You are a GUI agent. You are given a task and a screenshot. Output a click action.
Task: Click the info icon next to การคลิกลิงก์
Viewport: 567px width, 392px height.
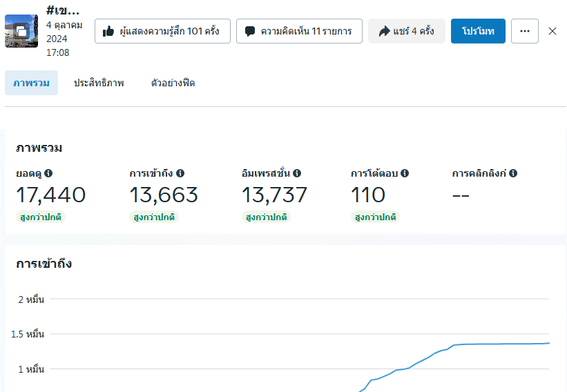[x=513, y=174]
